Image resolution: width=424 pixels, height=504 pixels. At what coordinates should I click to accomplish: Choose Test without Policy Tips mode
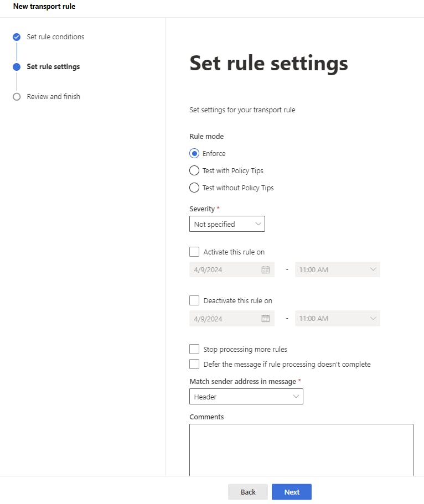[x=194, y=188]
